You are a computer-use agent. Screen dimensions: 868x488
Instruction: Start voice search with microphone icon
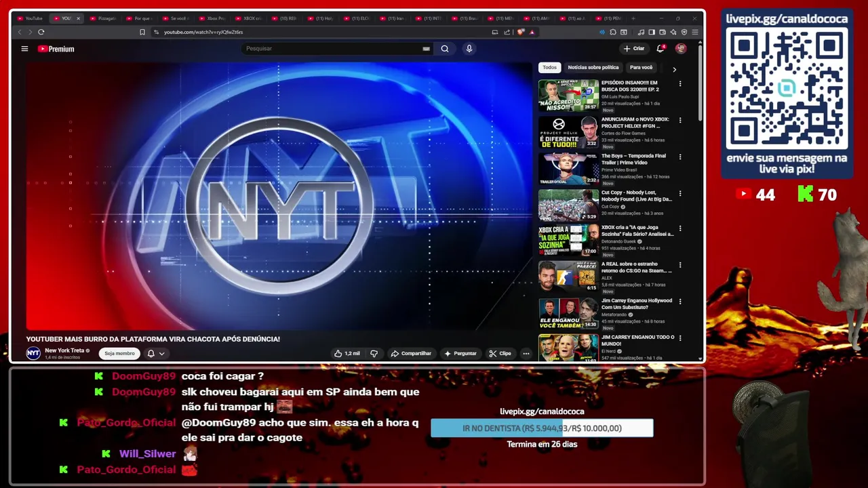[469, 49]
